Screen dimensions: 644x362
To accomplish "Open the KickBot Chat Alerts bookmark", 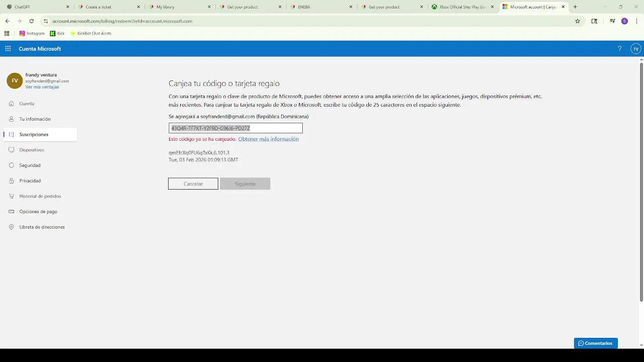I will pos(91,33).
